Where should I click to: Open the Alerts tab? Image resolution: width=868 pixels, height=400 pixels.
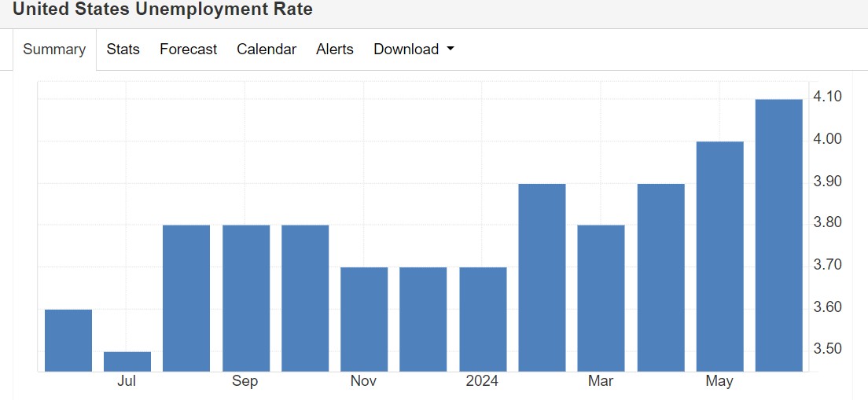[335, 50]
